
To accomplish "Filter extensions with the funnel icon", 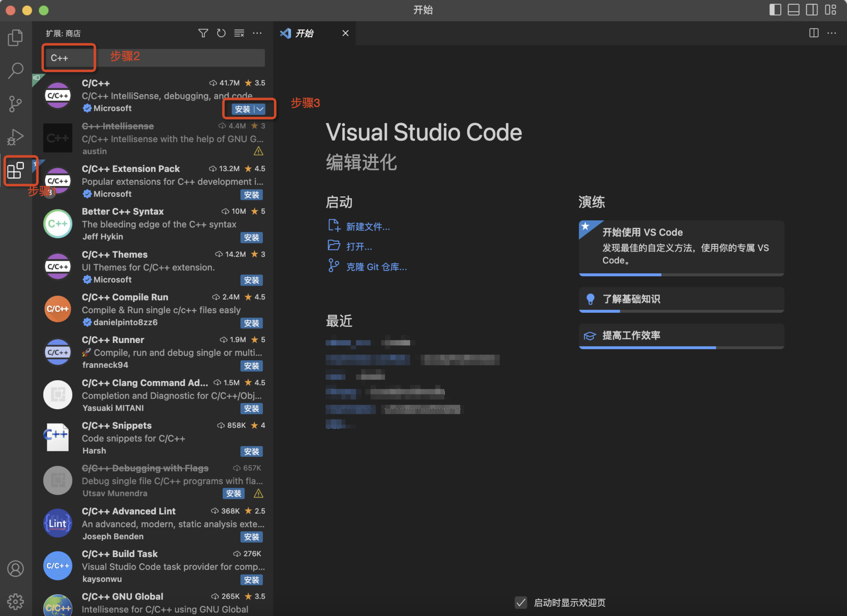I will tap(203, 33).
